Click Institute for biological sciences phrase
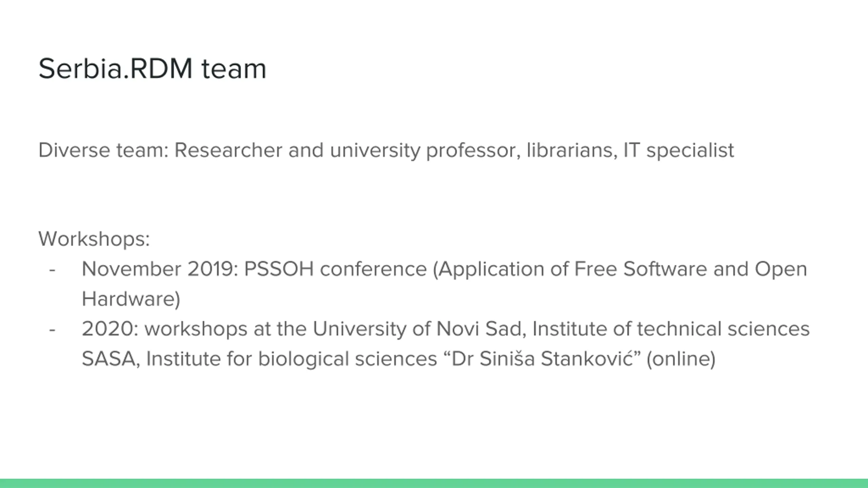868x488 pixels. point(292,359)
